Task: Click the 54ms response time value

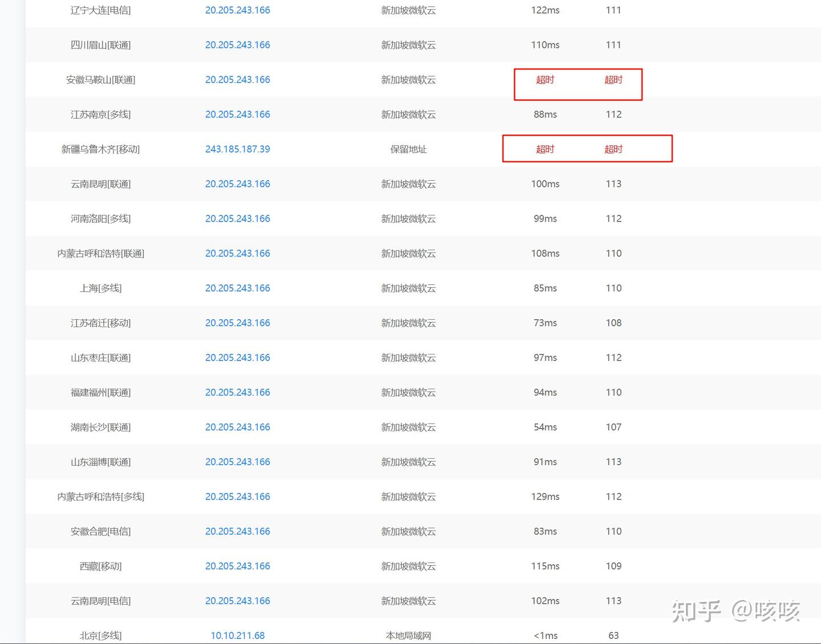Action: click(546, 427)
